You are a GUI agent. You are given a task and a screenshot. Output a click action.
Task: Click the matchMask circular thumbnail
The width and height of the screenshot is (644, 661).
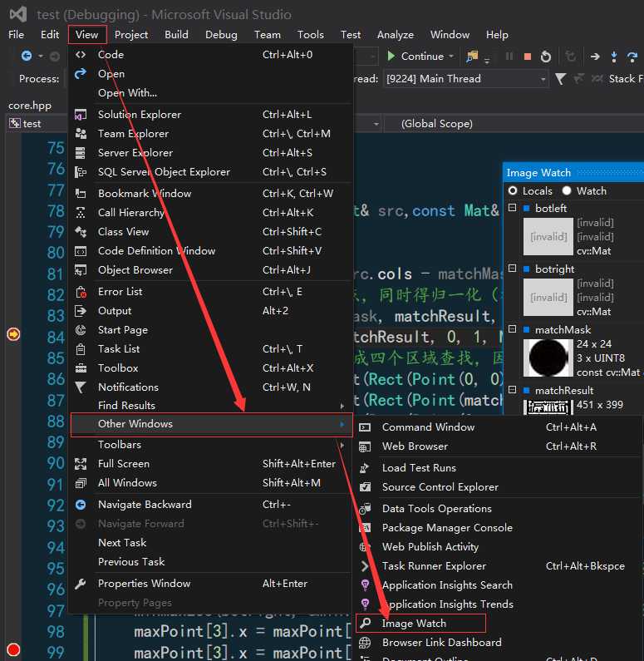(x=548, y=358)
